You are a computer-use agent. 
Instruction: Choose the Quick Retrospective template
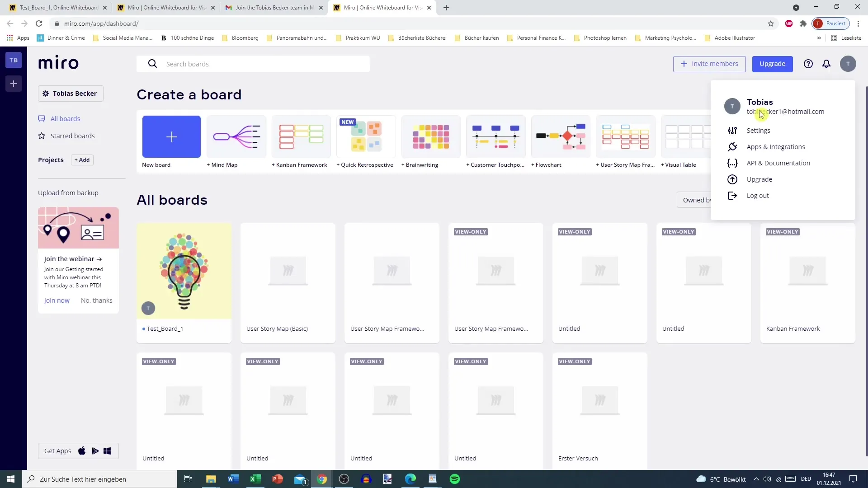[366, 136]
